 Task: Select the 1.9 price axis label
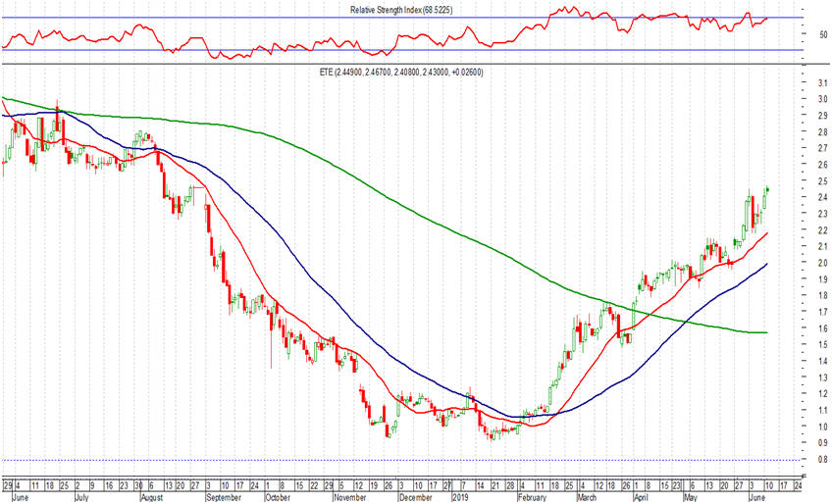point(822,279)
